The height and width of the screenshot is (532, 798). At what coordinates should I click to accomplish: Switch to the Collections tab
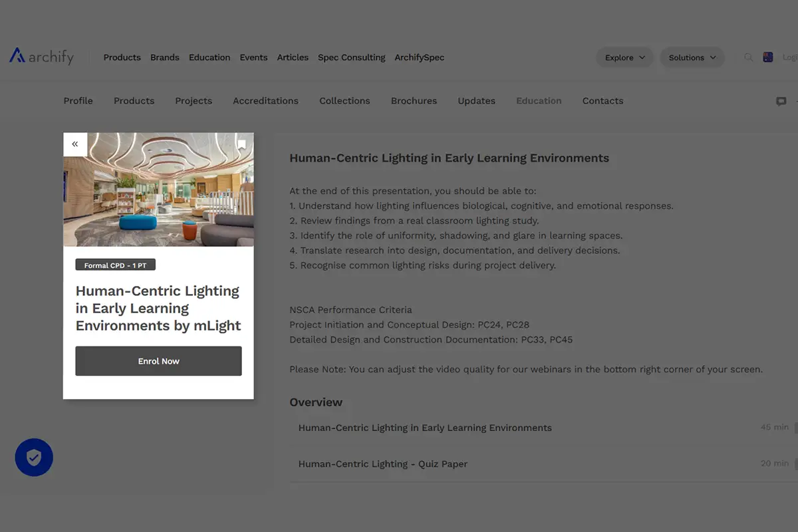click(344, 101)
